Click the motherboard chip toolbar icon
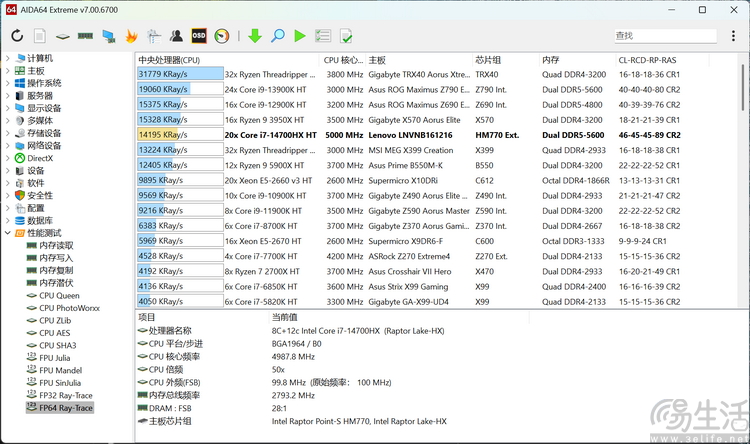The height and width of the screenshot is (444, 750). [x=63, y=36]
